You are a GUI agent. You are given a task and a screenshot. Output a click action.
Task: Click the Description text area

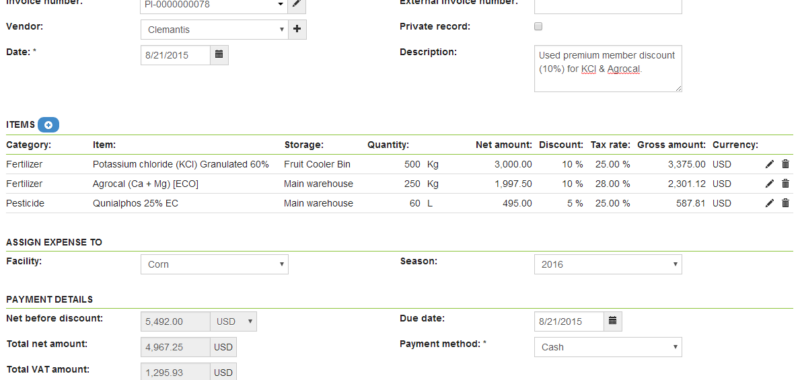(608, 68)
